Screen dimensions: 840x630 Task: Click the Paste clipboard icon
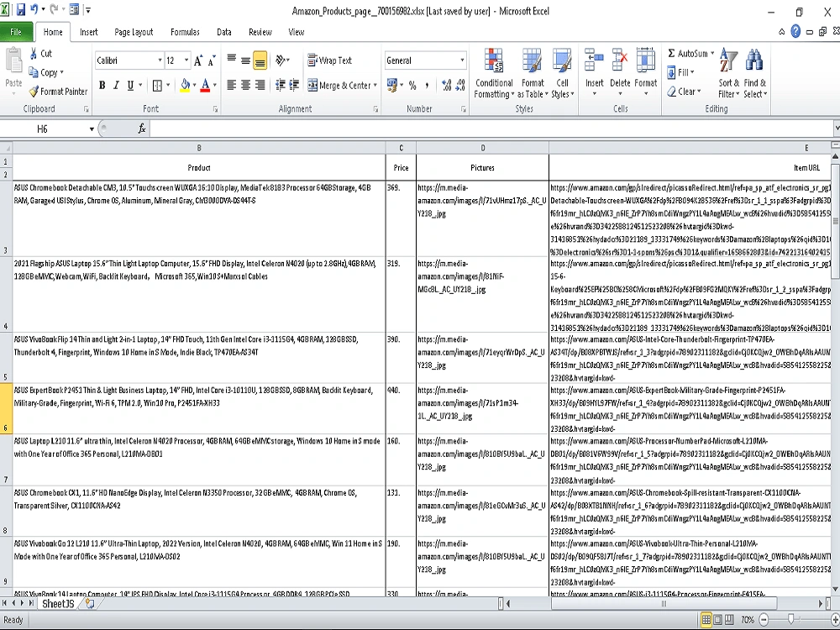click(13, 61)
